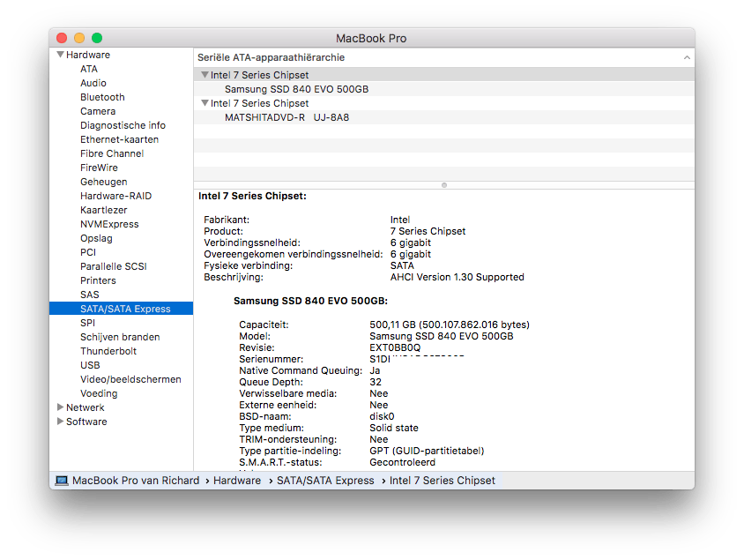The width and height of the screenshot is (744, 560).
Task: Click the GPT (GUID-partitietabel) value
Action: click(427, 451)
